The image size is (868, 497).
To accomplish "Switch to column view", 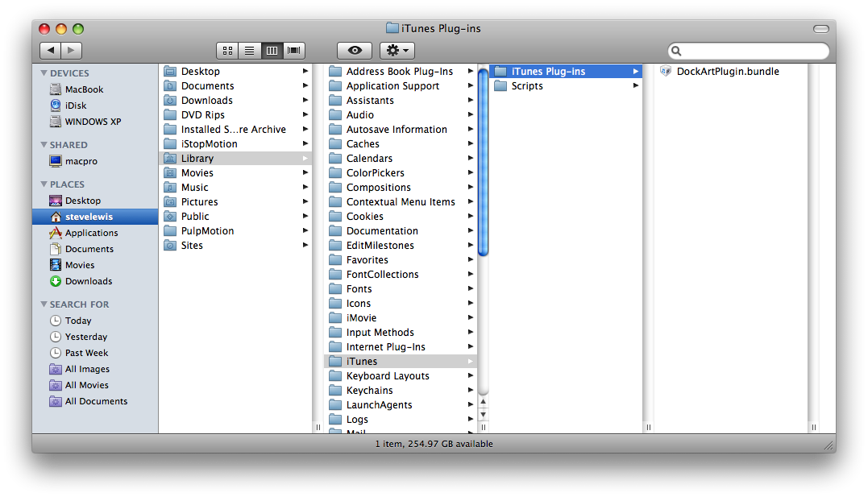I will click(x=272, y=51).
